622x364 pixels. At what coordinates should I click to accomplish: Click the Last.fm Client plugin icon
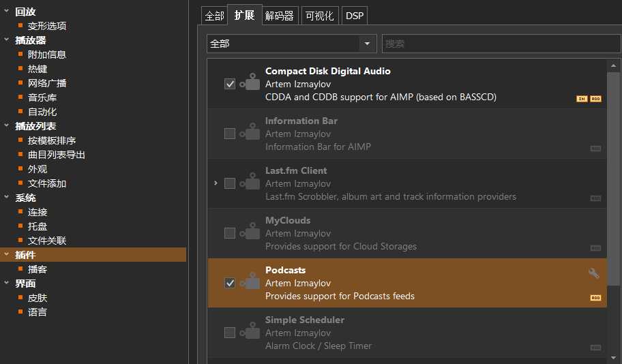[252, 183]
